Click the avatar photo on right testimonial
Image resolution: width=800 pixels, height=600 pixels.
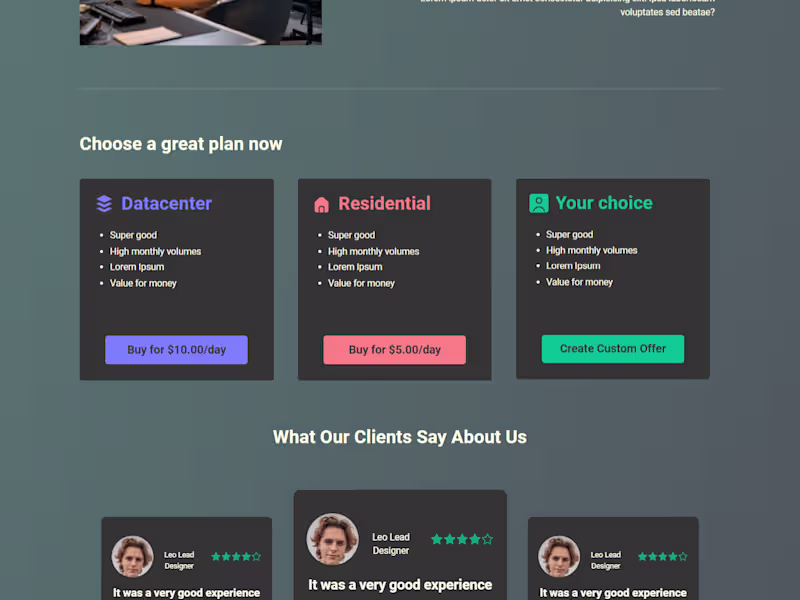[559, 556]
